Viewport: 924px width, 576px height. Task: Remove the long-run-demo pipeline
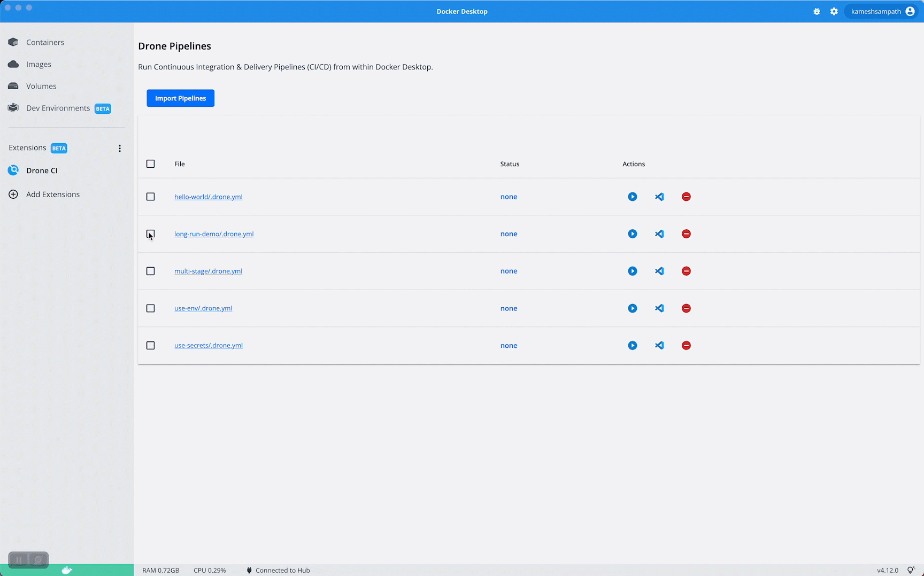tap(686, 234)
